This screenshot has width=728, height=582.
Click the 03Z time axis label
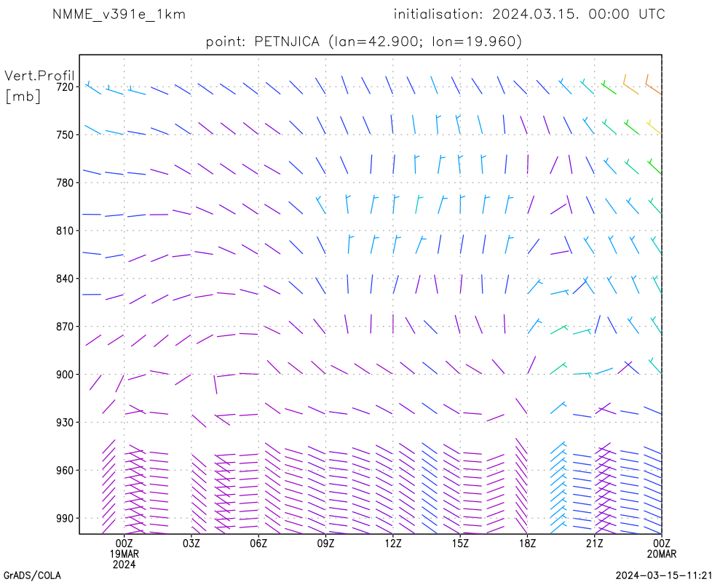click(191, 543)
